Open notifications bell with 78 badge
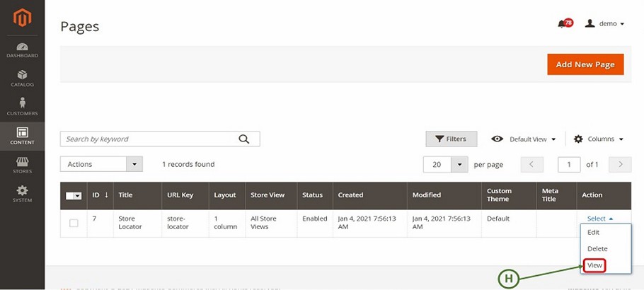Screen dimensions: 644x290 coord(565,23)
